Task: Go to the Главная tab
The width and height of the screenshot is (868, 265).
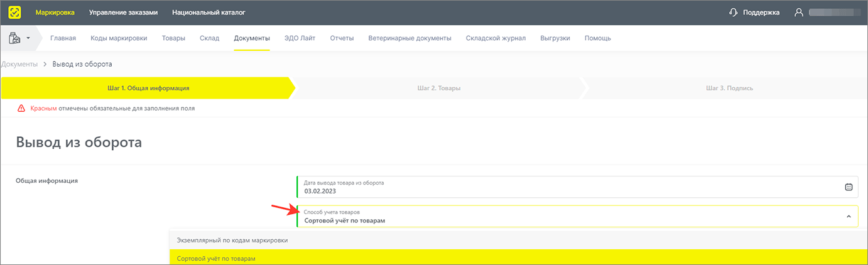Action: pos(63,38)
